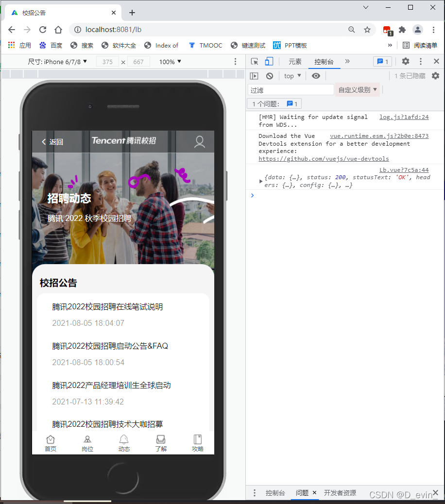Viewport: 445px width, 504px height.
Task: Switch to drawer 控制台 tab
Action: point(275,493)
